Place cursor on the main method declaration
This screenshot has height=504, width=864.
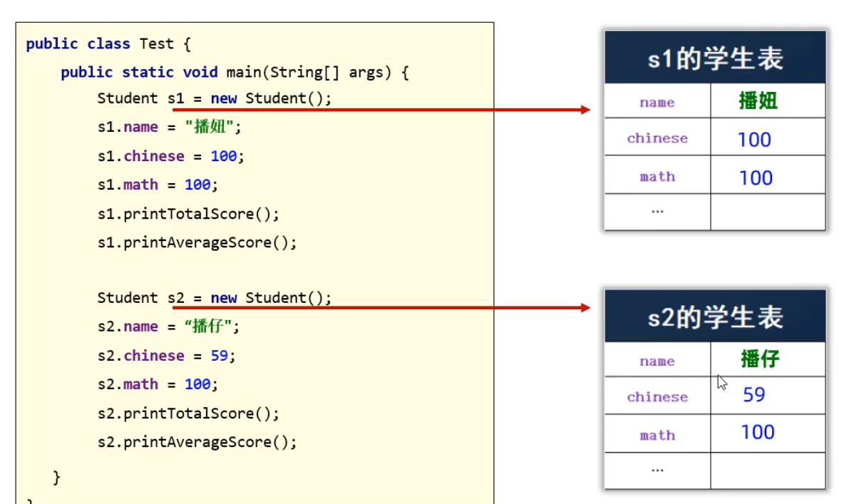coord(234,73)
